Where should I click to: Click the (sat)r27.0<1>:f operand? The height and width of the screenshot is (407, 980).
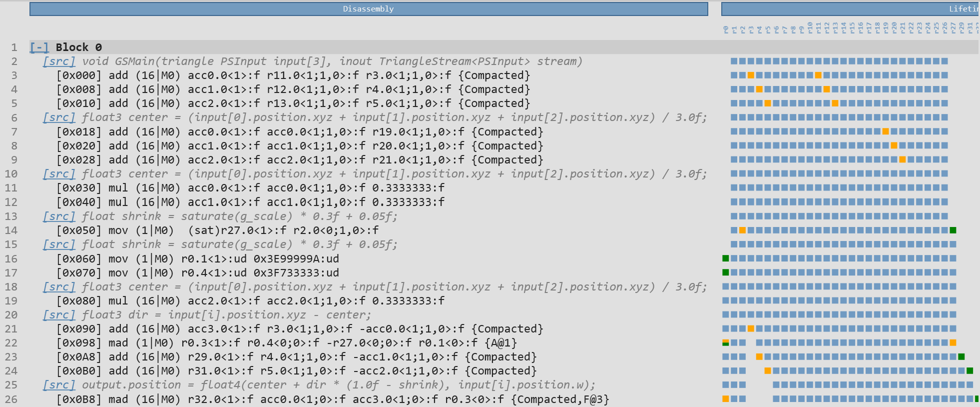237,230
